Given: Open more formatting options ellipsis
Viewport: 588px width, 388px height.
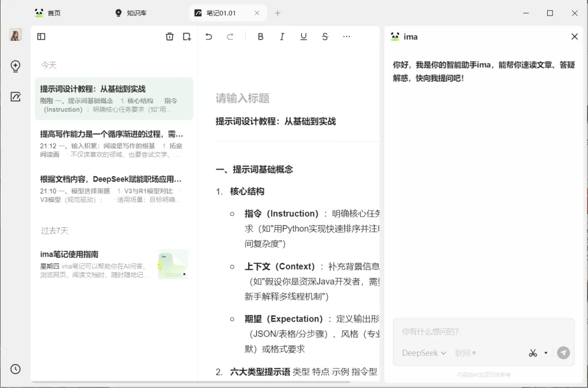Looking at the screenshot, I should click(346, 37).
